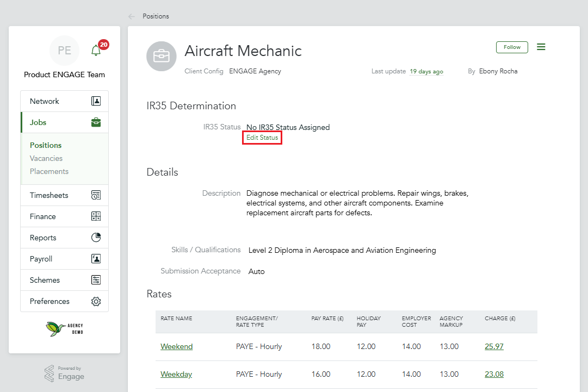Click the EMPLOYER COST column header
Viewport: 588px width, 392px height.
click(x=416, y=321)
